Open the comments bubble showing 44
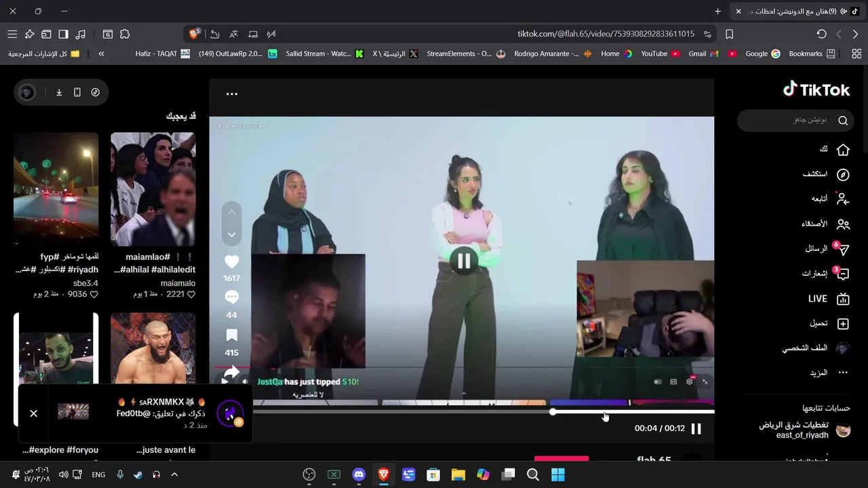This screenshot has width=868, height=488. [232, 297]
